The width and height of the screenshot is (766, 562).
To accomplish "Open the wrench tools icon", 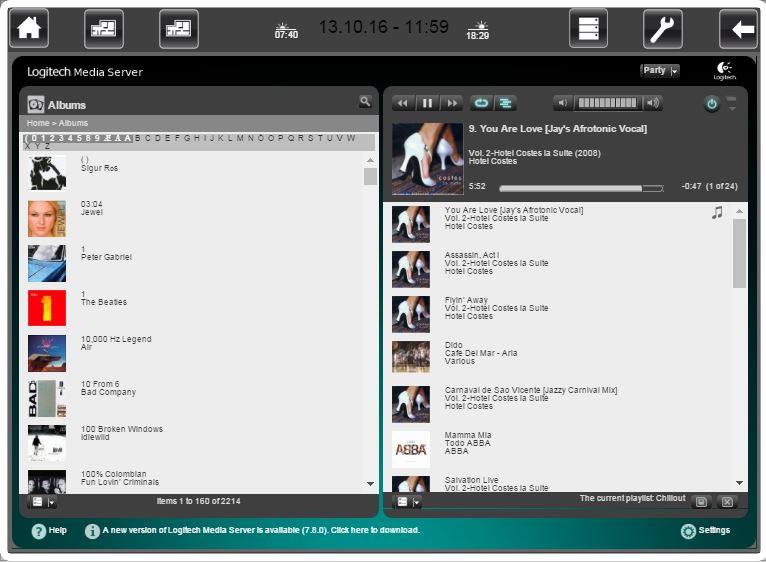I will (662, 29).
